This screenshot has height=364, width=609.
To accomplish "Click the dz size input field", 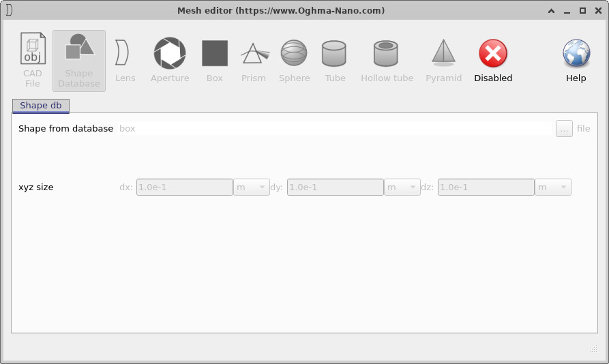I will click(486, 187).
